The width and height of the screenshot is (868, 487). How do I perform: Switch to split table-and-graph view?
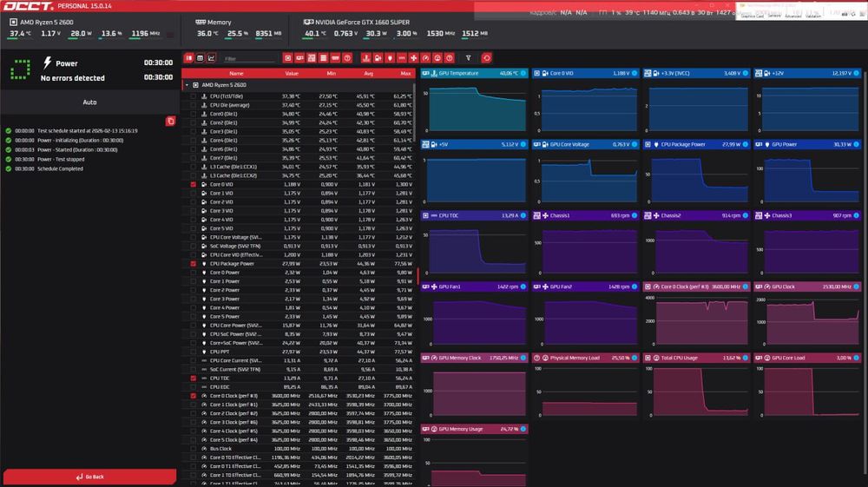188,58
